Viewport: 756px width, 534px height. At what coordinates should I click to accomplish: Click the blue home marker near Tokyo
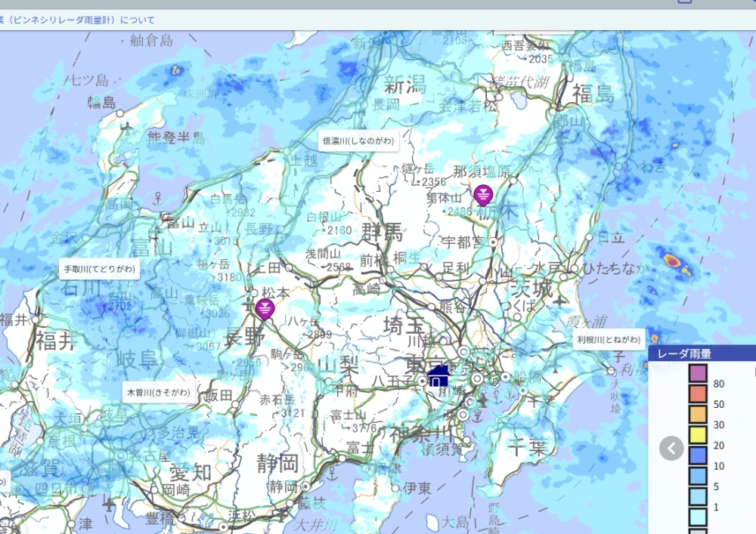click(x=438, y=375)
